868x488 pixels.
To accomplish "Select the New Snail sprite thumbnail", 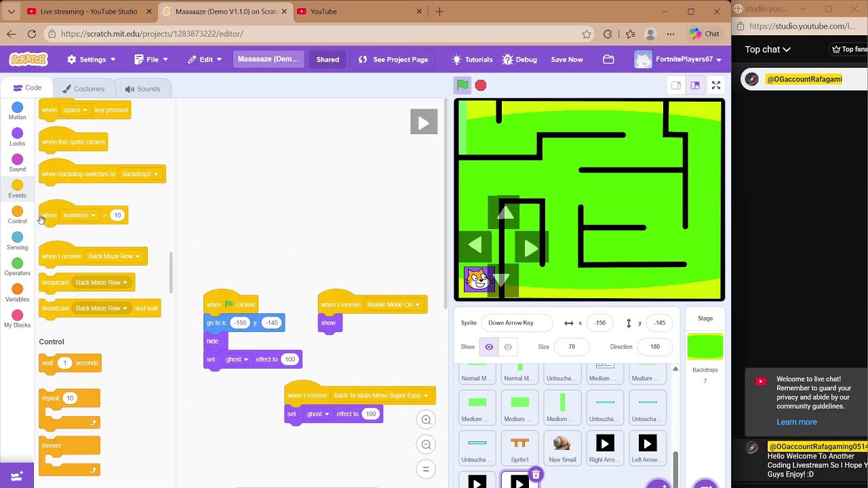I will pos(562,449).
